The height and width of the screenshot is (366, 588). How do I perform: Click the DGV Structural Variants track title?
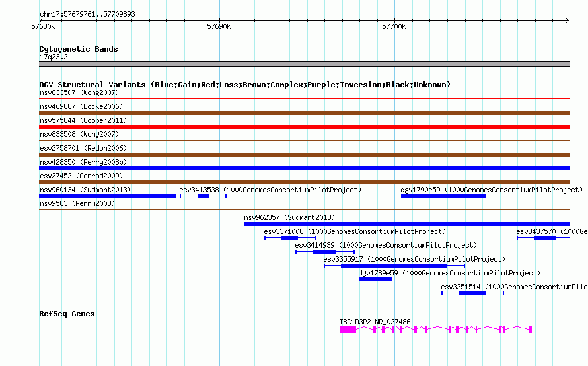point(244,85)
